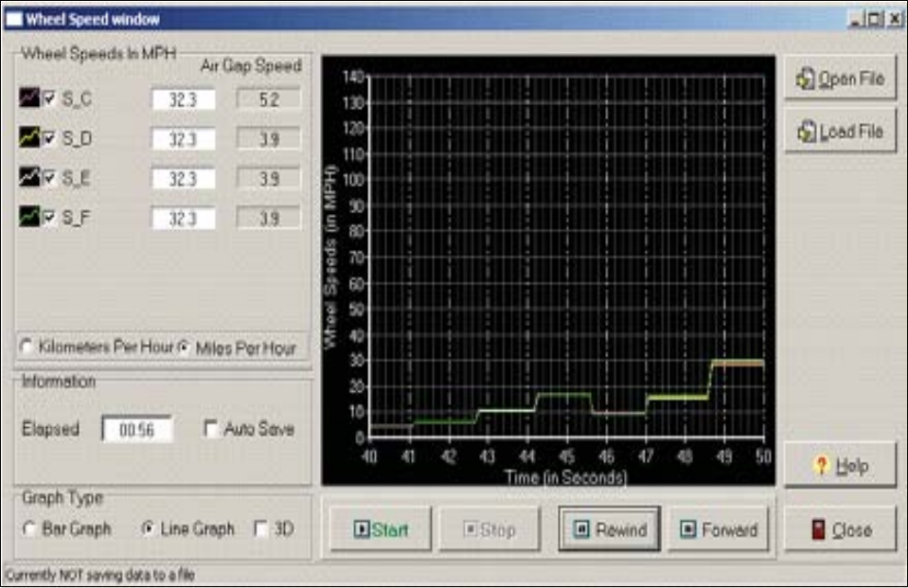Click the S_D line graph color icon
This screenshot has width=908, height=588.
point(29,137)
